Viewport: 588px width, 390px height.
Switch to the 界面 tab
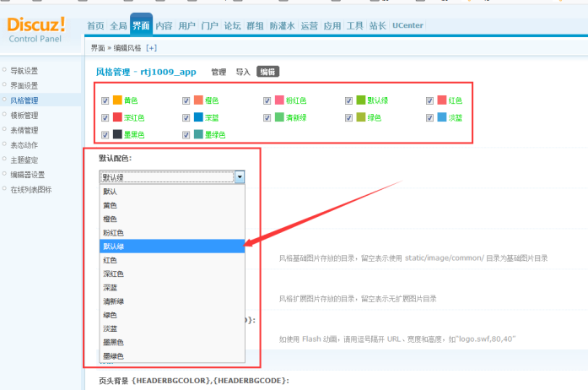[141, 24]
